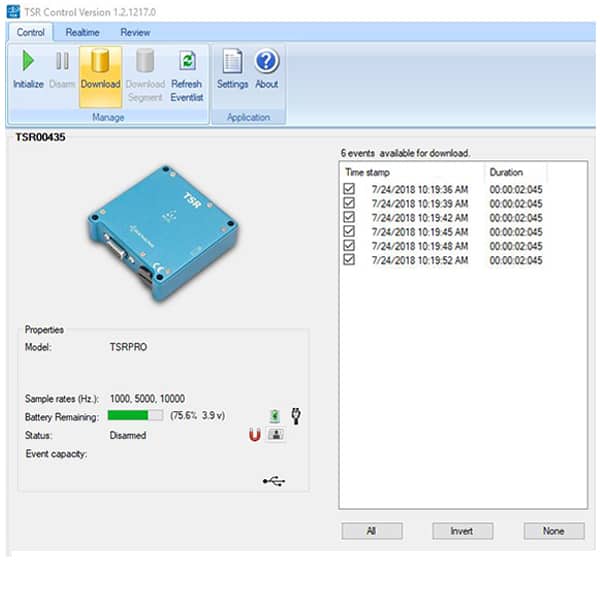600x600 pixels.
Task: Open the Settings document icon
Action: (x=232, y=62)
